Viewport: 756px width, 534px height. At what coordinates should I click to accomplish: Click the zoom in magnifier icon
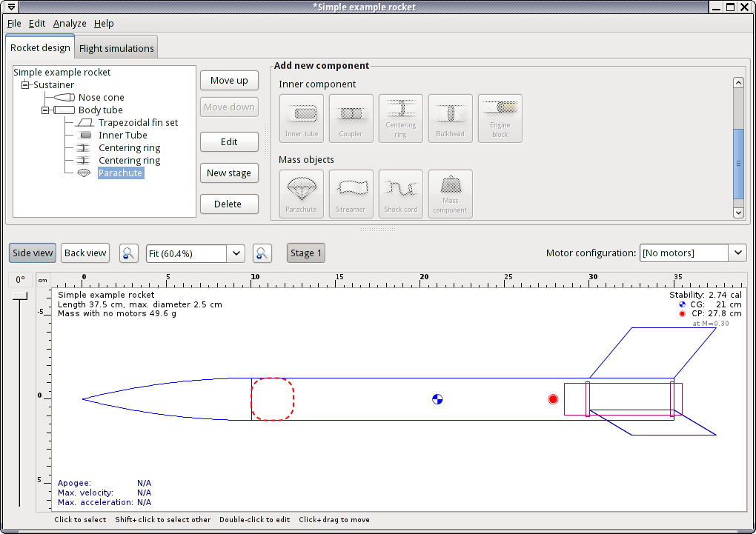[x=261, y=253]
